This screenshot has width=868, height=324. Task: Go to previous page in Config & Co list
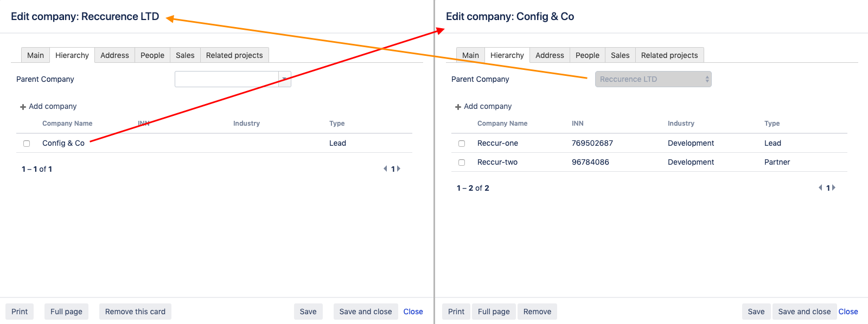click(x=820, y=188)
